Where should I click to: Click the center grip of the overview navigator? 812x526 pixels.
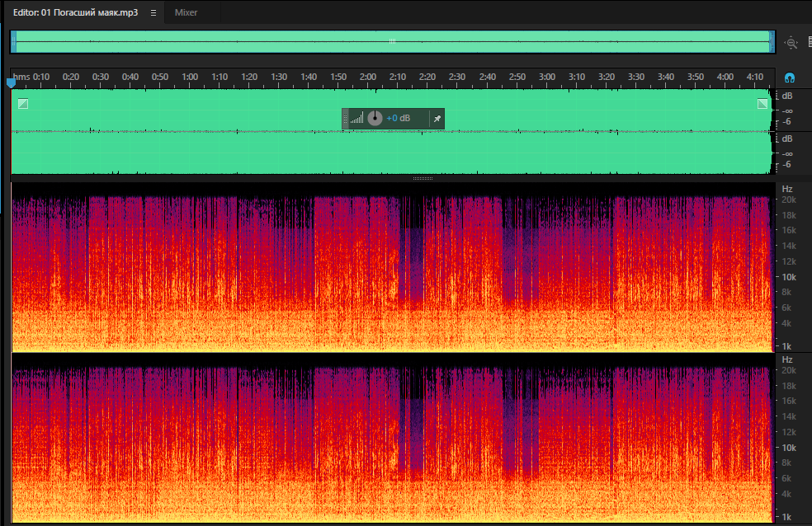tap(393, 41)
